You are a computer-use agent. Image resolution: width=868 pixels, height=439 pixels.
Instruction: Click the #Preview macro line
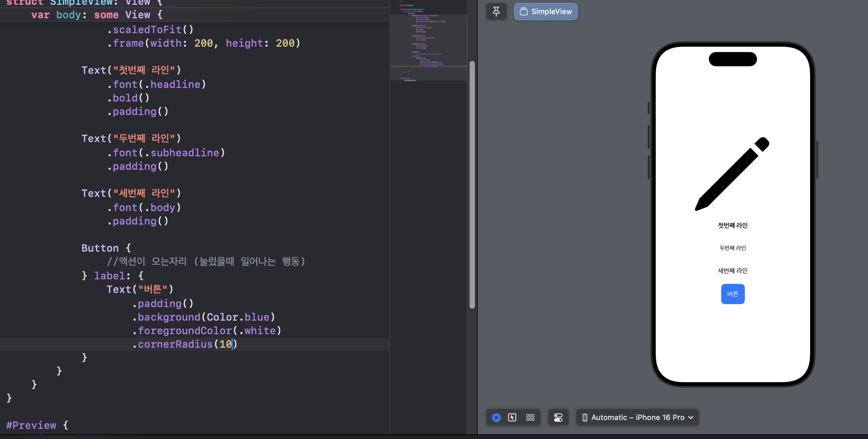point(31,425)
